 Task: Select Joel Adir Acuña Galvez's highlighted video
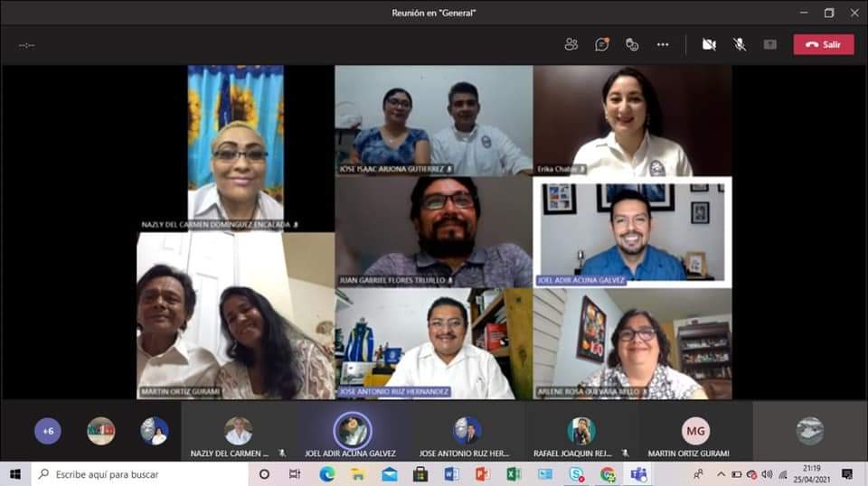[632, 232]
